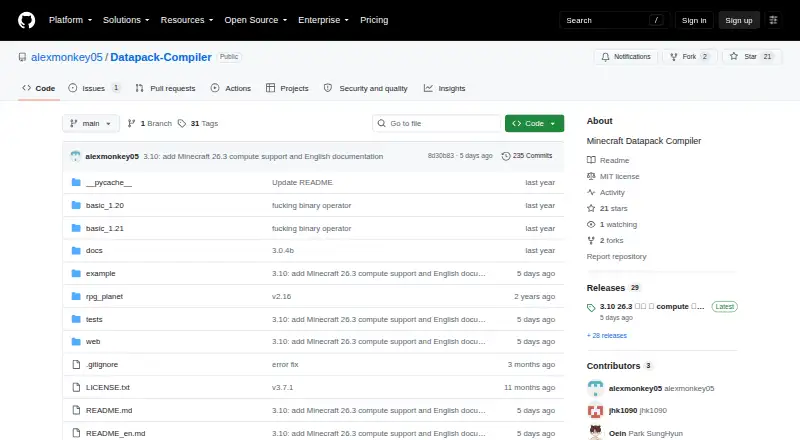Screen dimensions: 800x440
Task: View the 1 watching link
Action: tap(612, 225)
